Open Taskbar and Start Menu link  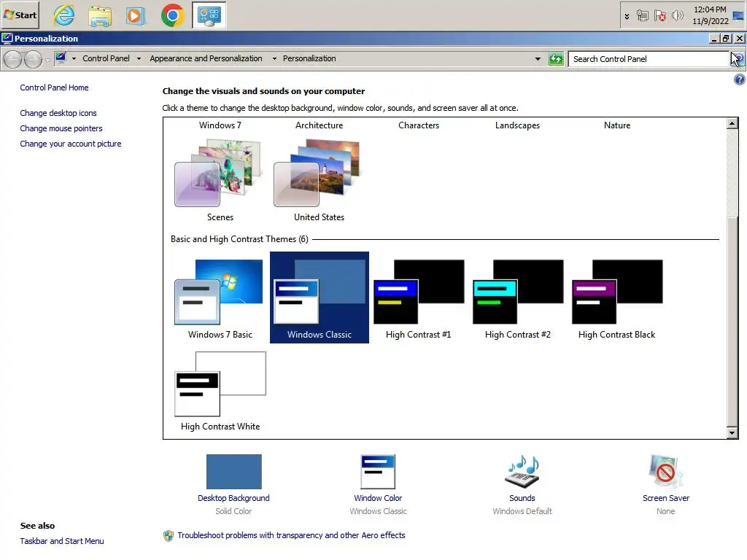click(62, 541)
